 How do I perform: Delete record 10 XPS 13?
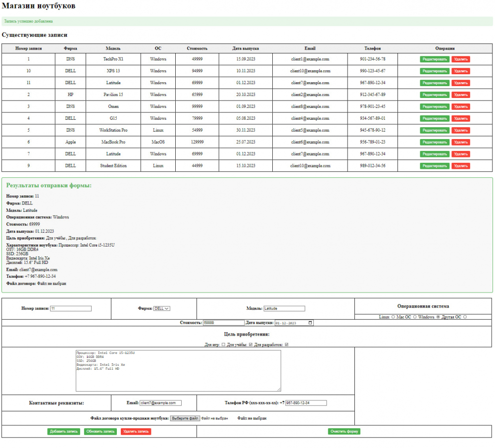click(460, 71)
